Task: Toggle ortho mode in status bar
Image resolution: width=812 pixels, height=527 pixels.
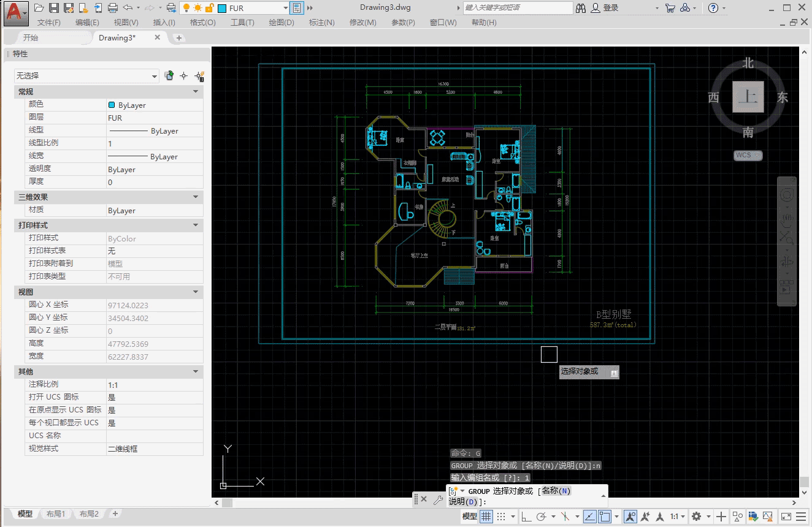Action: (526, 517)
